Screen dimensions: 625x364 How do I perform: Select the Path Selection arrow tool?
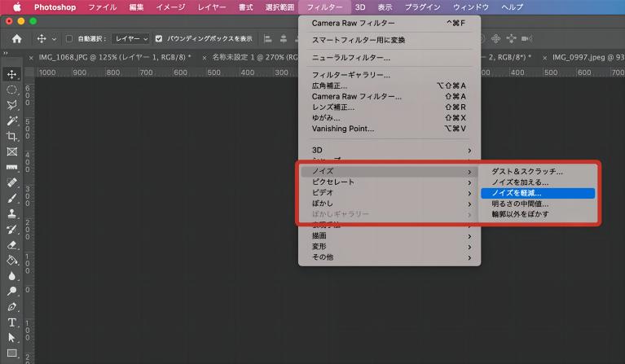pos(12,338)
